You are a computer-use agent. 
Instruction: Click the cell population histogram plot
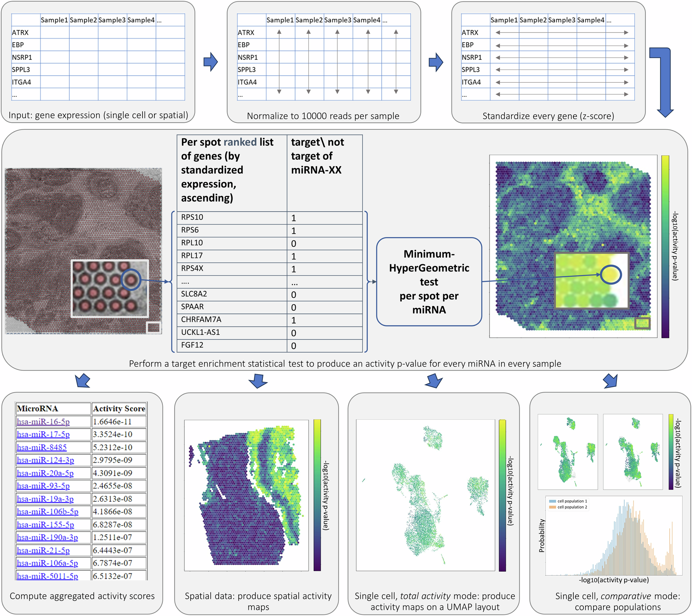[614, 535]
